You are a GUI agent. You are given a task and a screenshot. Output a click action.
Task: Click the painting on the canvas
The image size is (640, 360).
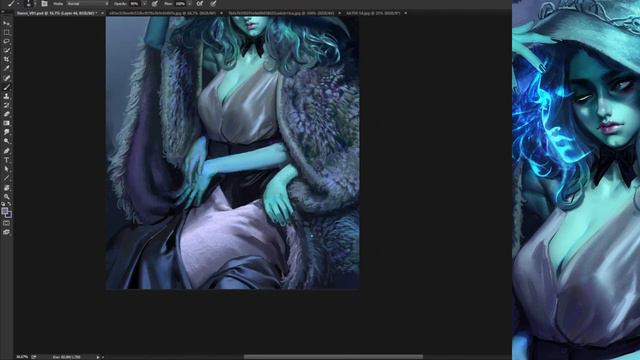[233, 153]
